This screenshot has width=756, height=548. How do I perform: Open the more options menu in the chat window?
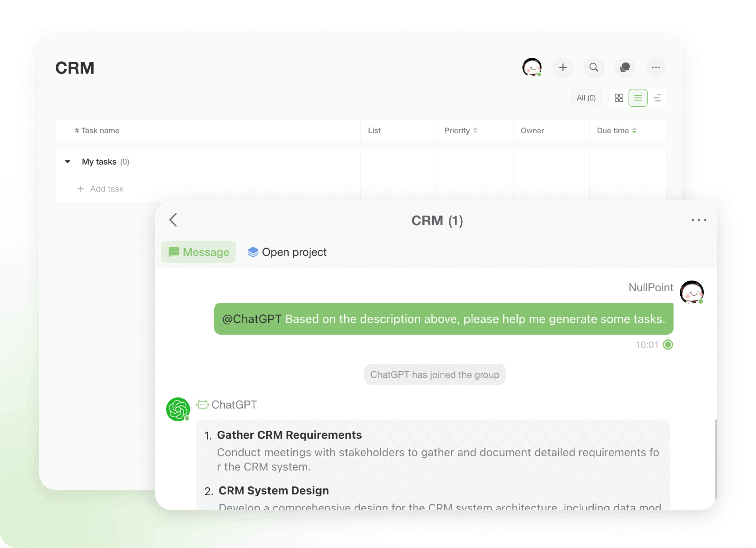[x=699, y=220]
